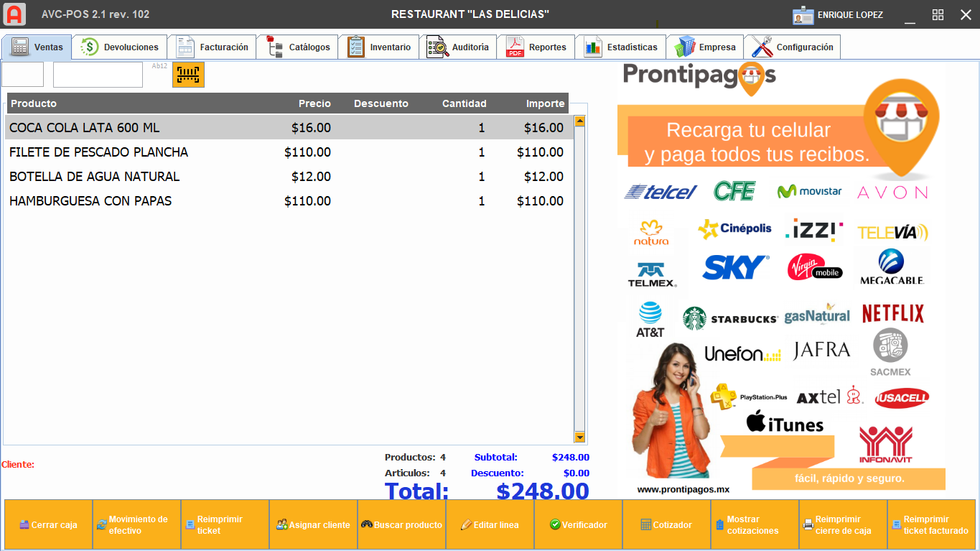
Task: Switch to the Devoluciones tab
Action: pos(119,46)
